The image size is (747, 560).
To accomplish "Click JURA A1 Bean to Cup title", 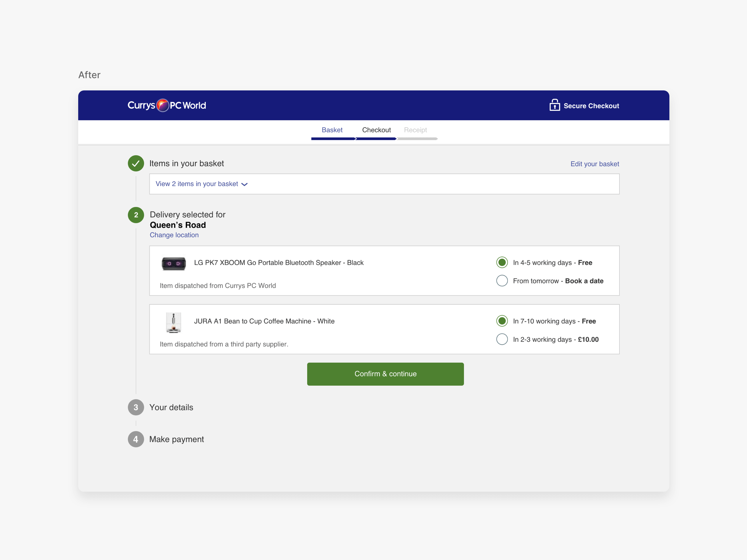I will [264, 321].
